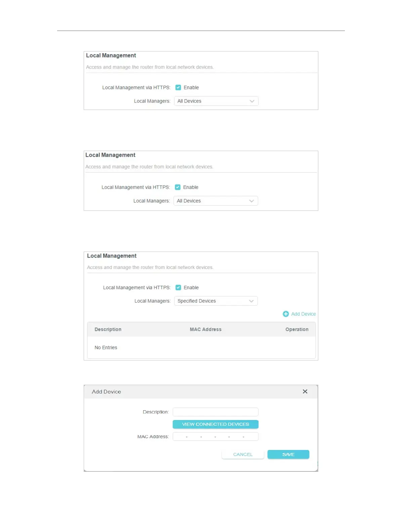Toggle HTTPS Enable checkbox in the middle panel
The width and height of the screenshot is (402, 532).
click(x=177, y=187)
